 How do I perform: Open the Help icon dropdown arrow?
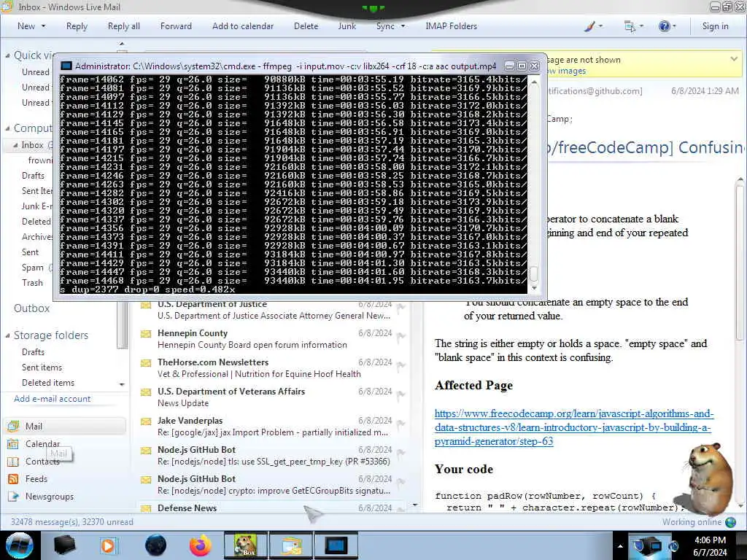(674, 26)
